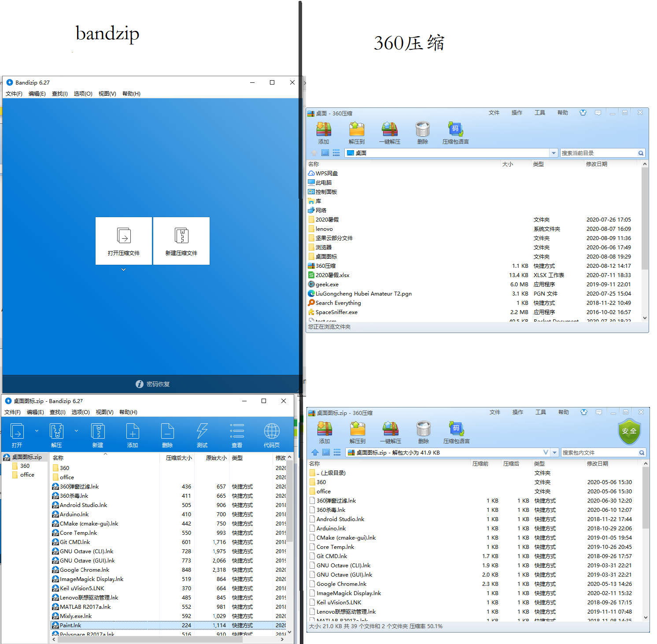Click 添加 icon in 桌面图标.zip - 360压缩 window
This screenshot has height=644, width=657.
tap(325, 433)
